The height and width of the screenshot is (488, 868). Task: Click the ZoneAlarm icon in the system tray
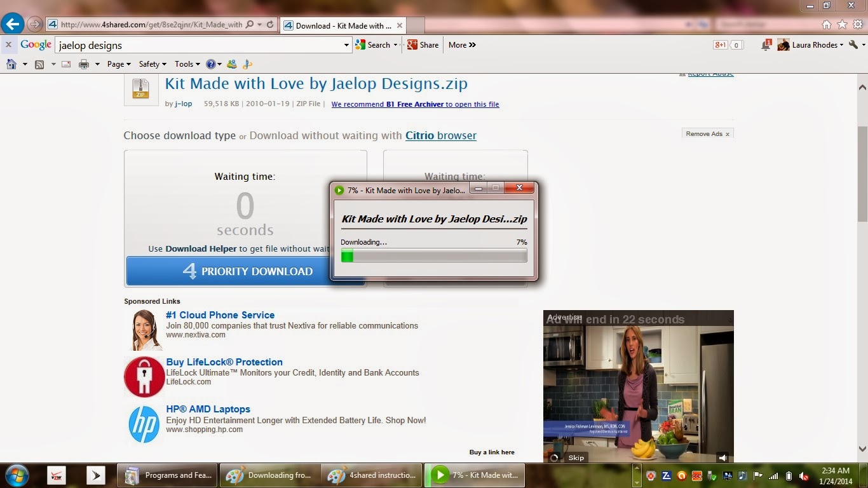[665, 475]
